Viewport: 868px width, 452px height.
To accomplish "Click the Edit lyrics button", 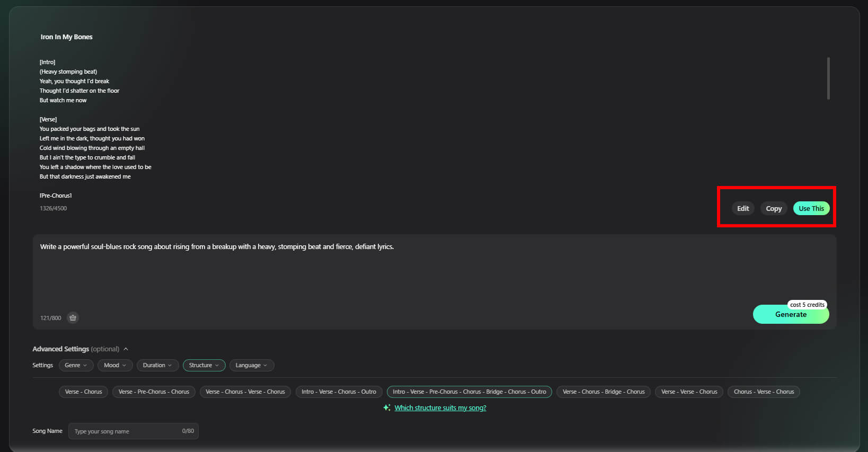I will point(743,208).
